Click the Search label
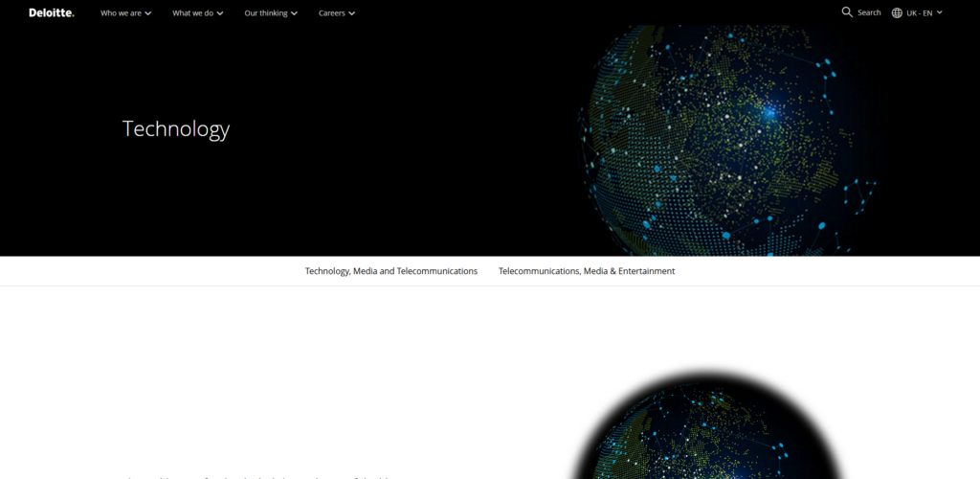980x479 pixels. click(x=869, y=12)
